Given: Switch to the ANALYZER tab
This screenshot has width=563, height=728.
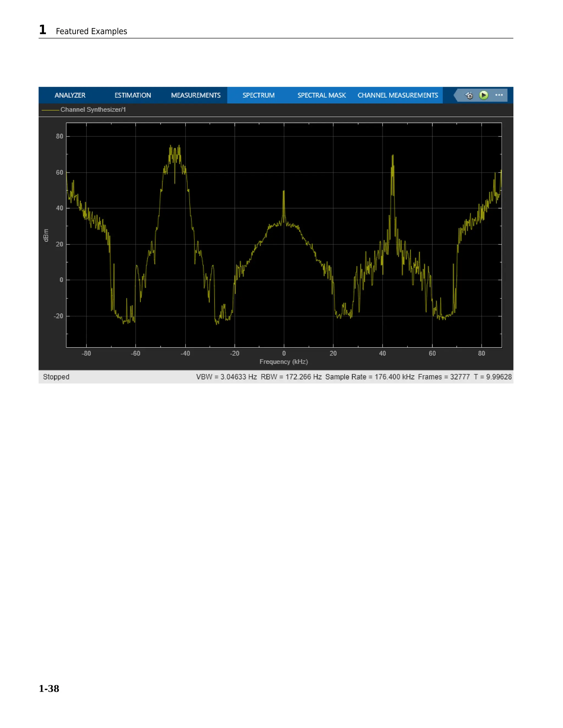Looking at the screenshot, I should tap(70, 95).
